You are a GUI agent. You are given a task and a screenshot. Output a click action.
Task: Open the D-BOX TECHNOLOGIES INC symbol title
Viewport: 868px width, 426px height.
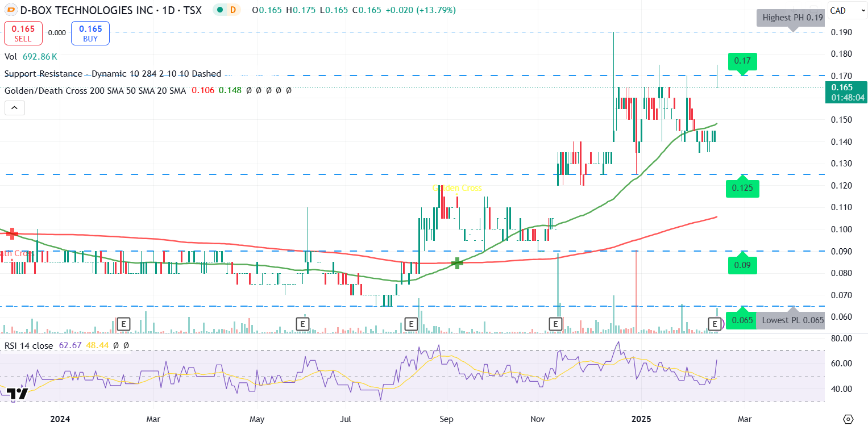111,10
